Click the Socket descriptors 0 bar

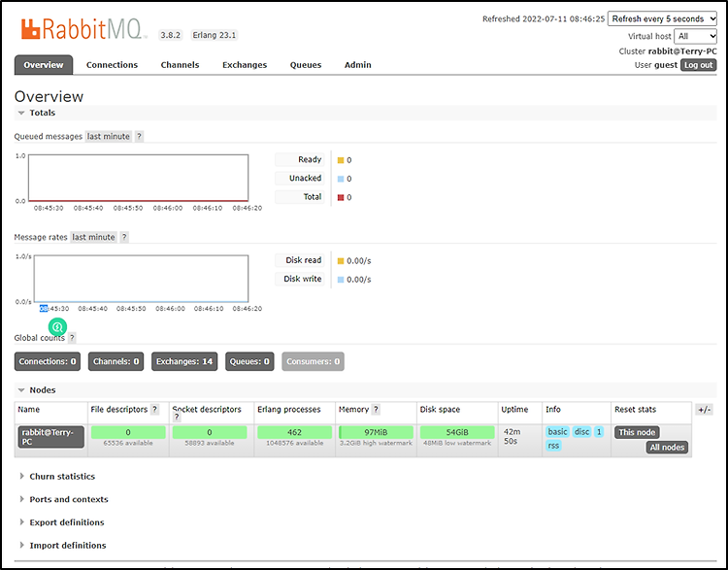[x=210, y=432]
